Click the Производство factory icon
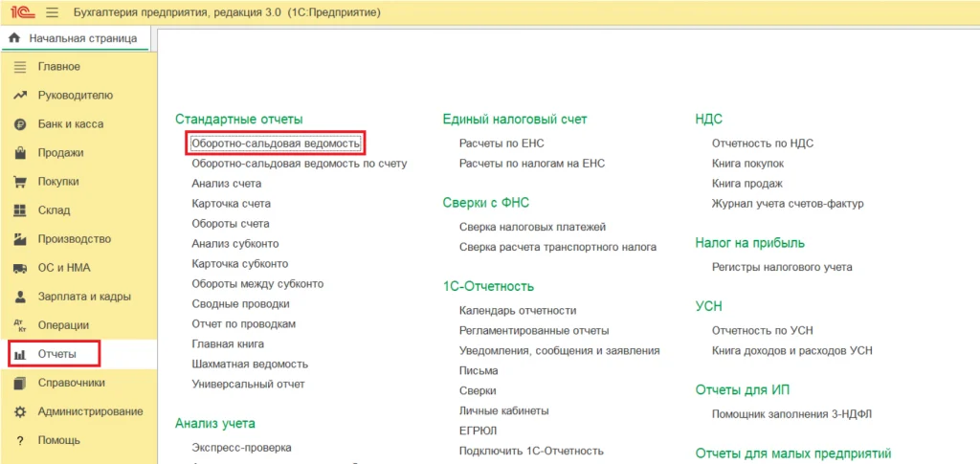Image resolution: width=980 pixels, height=464 pixels. click(x=19, y=239)
